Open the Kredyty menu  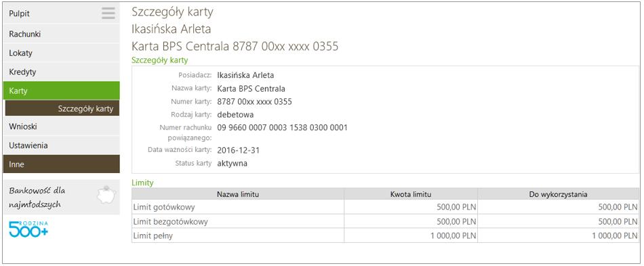[61, 72]
